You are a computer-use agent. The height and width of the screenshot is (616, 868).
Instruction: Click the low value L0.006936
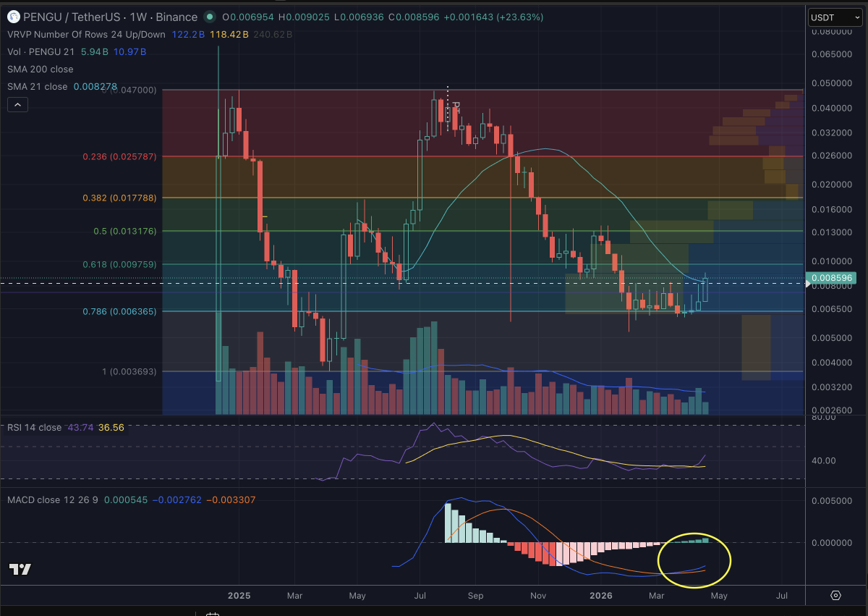(x=359, y=17)
